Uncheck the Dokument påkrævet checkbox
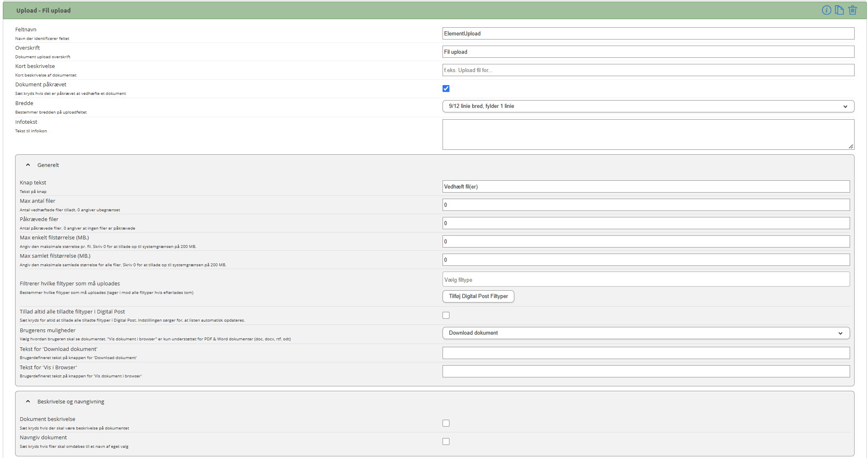This screenshot has width=868, height=458. pos(446,88)
